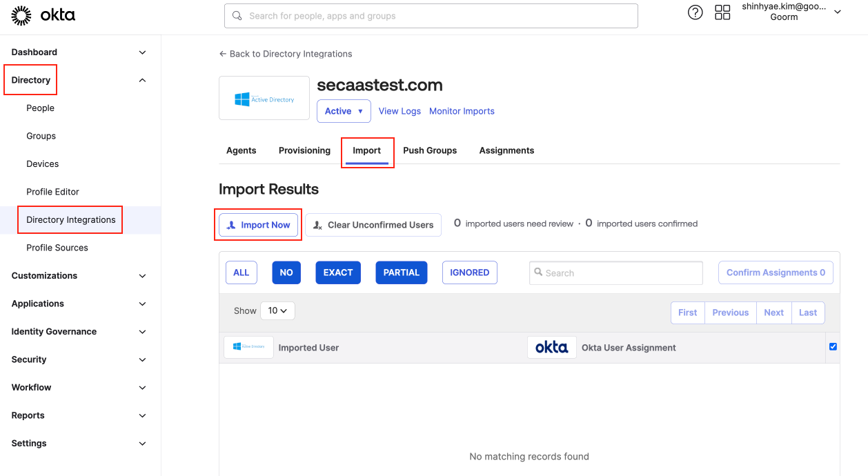Click the Import Now button
The image size is (868, 476).
click(259, 225)
